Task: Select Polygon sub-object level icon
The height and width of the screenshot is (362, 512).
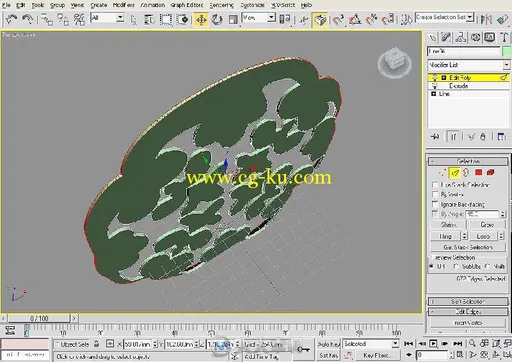Action: pos(479,173)
